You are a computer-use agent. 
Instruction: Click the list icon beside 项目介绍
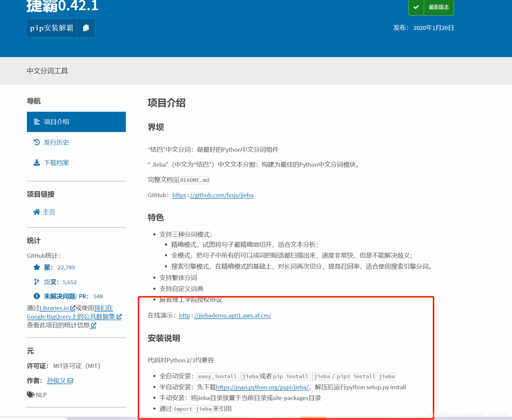(37, 122)
